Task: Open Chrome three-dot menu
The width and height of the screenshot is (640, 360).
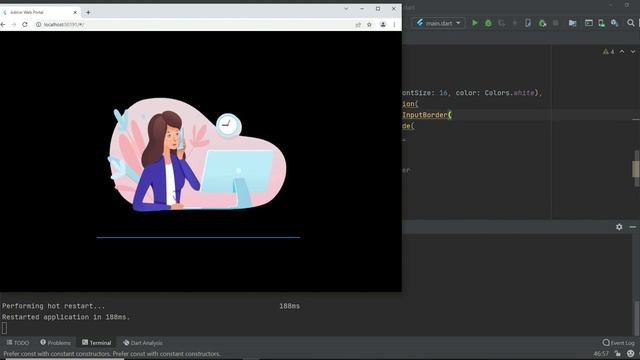Action: pos(394,24)
